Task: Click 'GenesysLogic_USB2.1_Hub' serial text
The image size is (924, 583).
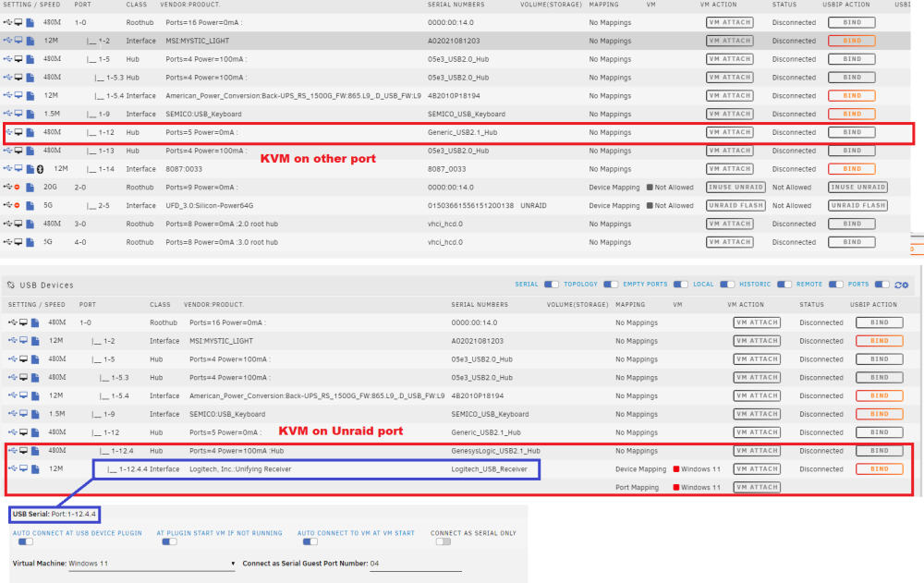Action: tap(495, 451)
